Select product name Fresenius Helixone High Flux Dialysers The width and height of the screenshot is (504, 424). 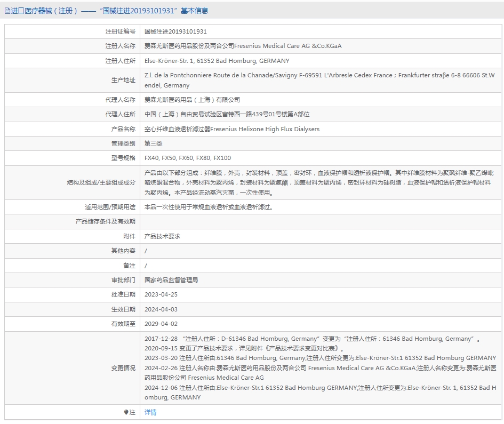click(265, 129)
